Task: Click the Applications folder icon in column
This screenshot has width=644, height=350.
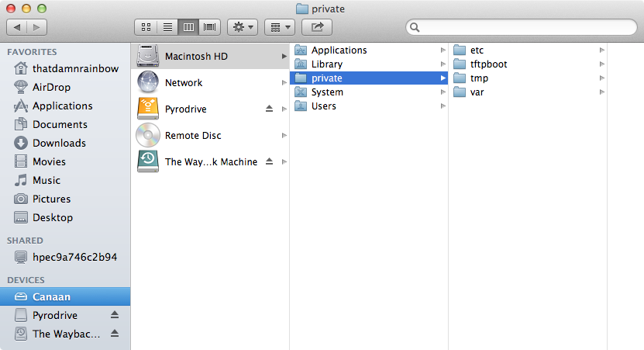Action: tap(301, 50)
